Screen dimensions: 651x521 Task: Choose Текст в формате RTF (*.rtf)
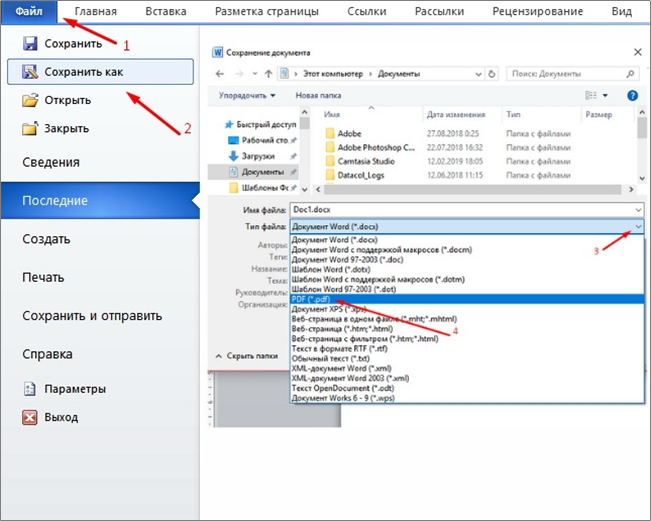pos(467,348)
